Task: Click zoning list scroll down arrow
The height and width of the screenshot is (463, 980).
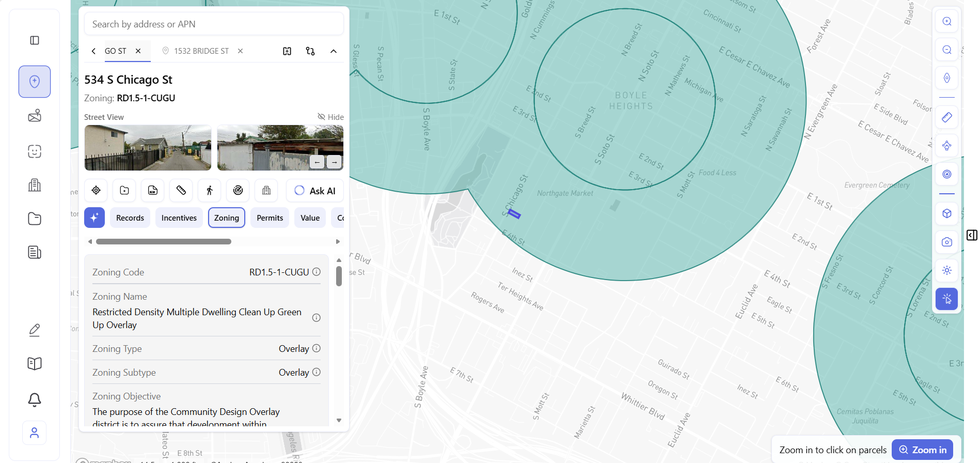Action: point(339,420)
